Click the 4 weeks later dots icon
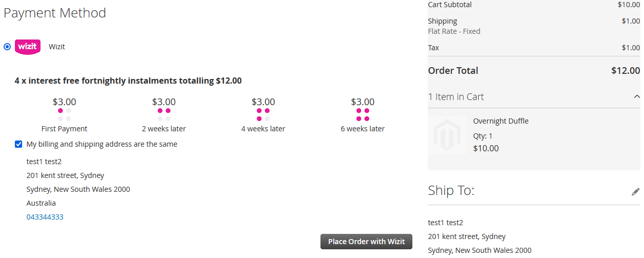Screen dimensions: 644x258 263,114
